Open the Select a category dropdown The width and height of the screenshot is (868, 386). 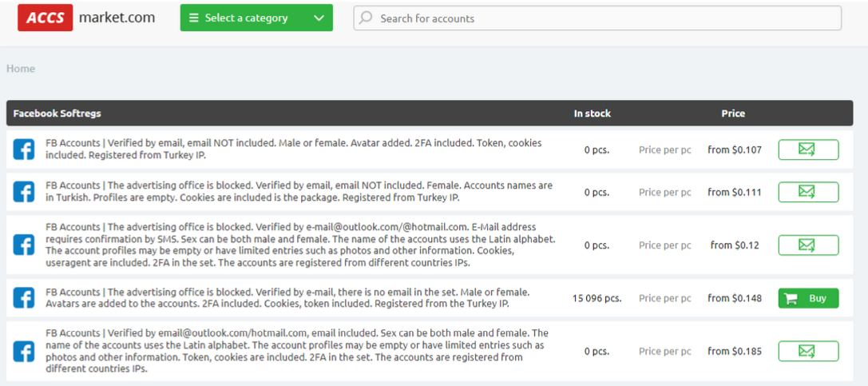click(x=256, y=18)
